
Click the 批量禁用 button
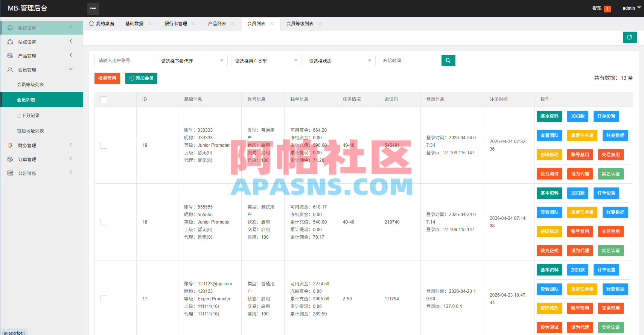(x=107, y=78)
